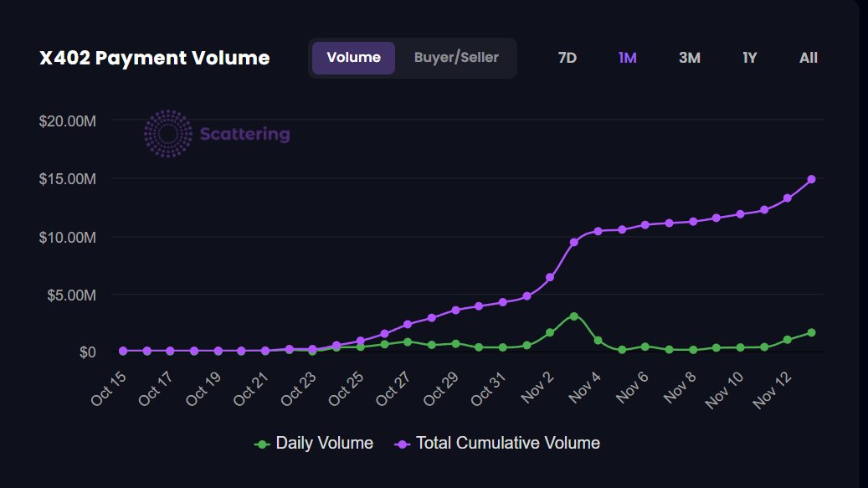Select the peak data point near Nov 3

(573, 316)
